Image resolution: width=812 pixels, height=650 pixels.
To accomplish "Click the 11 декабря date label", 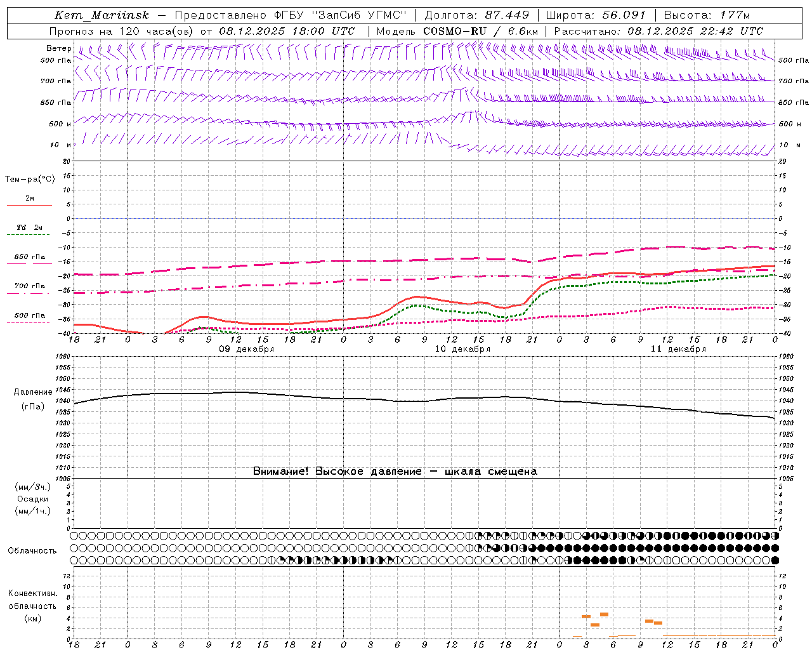I will [678, 349].
